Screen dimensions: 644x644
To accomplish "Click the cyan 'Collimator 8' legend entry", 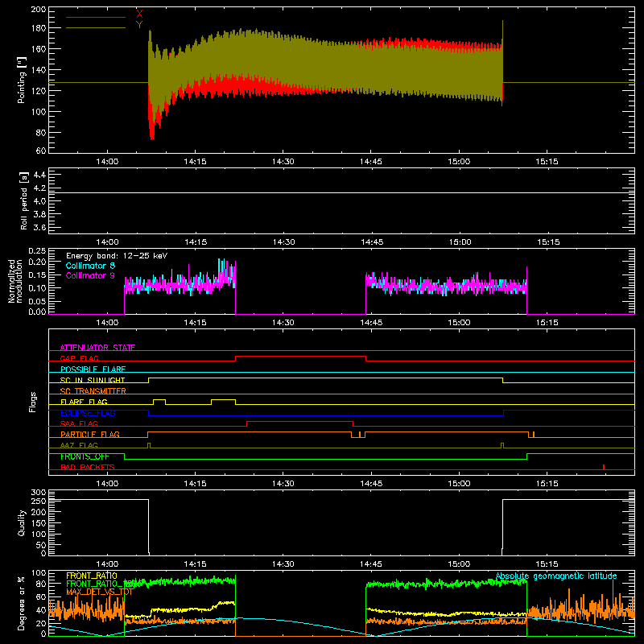I will click(x=90, y=266).
